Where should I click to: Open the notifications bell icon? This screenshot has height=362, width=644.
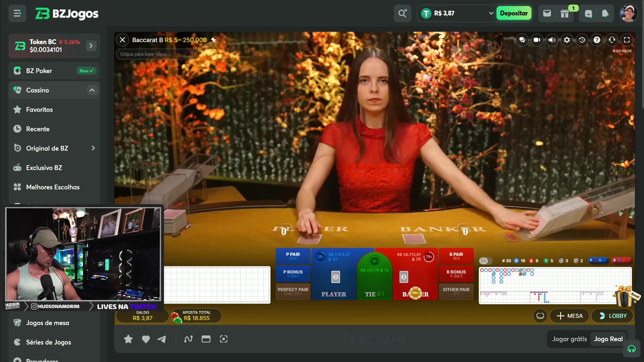605,13
